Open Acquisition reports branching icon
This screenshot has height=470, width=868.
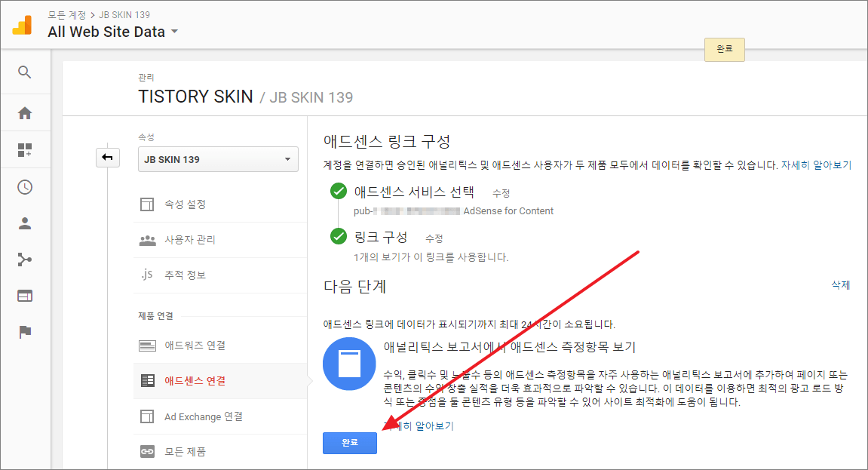[x=25, y=260]
